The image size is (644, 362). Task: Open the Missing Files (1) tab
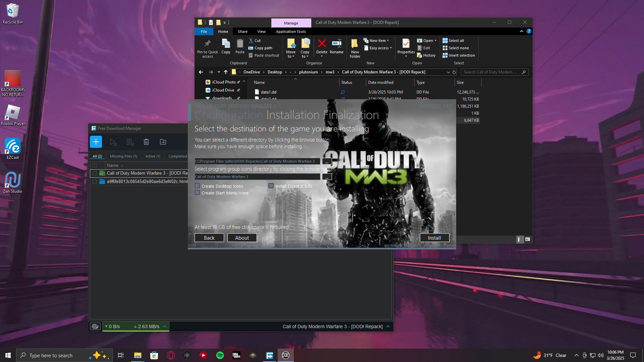(x=123, y=156)
